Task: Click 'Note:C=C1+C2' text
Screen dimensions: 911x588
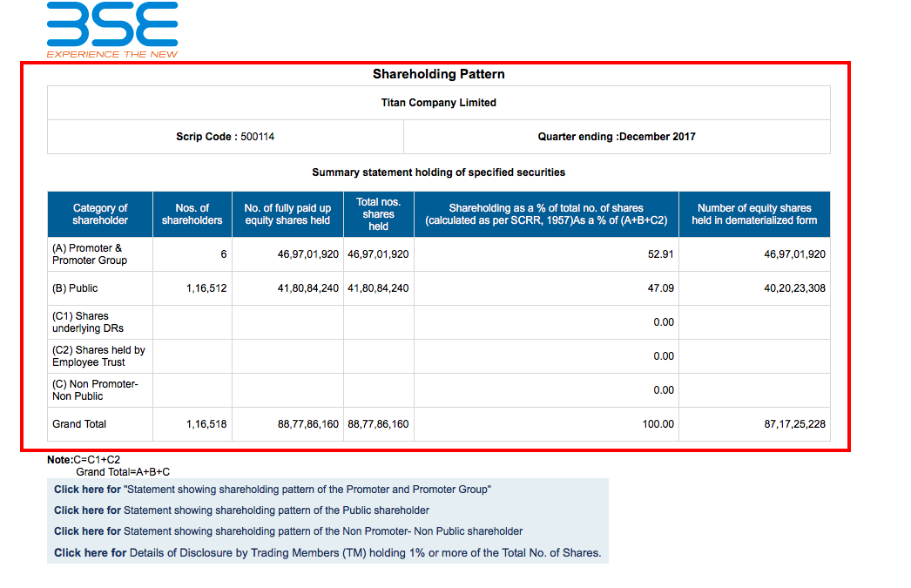Action: coord(84,460)
